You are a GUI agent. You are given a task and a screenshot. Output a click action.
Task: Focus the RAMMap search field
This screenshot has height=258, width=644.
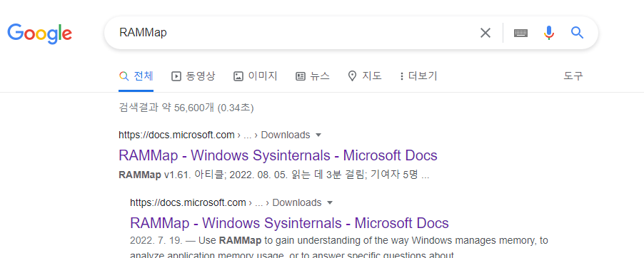point(296,33)
